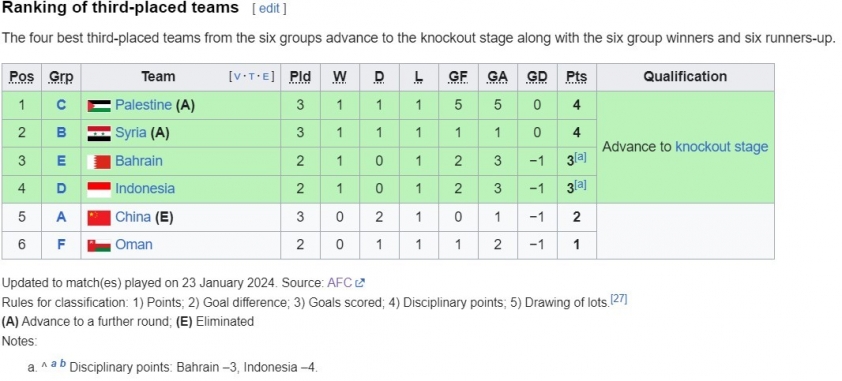The image size is (842, 381).
Task: Click the E template edit link
Action: [x=266, y=77]
